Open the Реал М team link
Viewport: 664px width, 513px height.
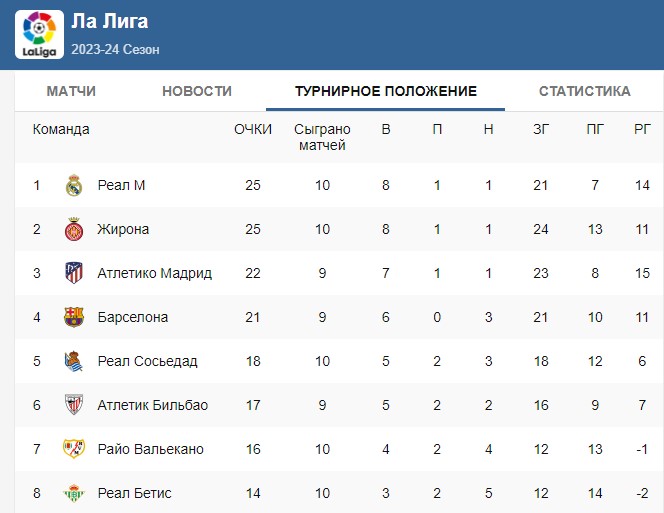click(x=122, y=185)
